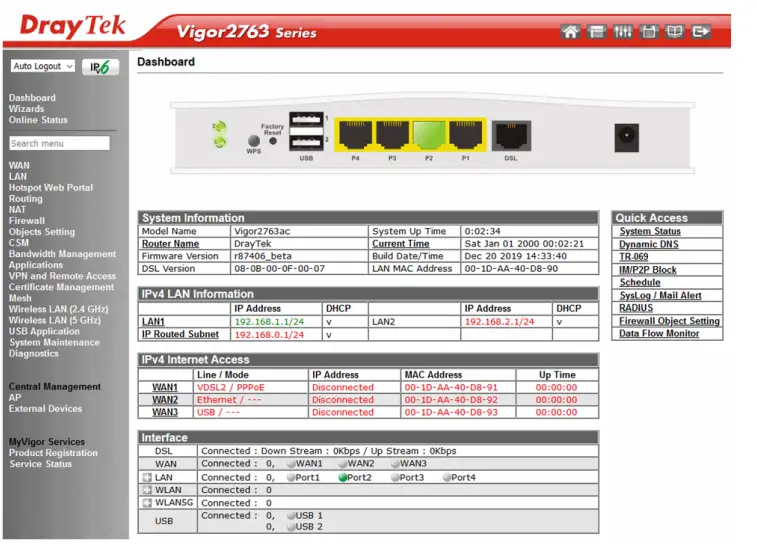
Task: Open Data Flow Monitor link
Action: (659, 334)
